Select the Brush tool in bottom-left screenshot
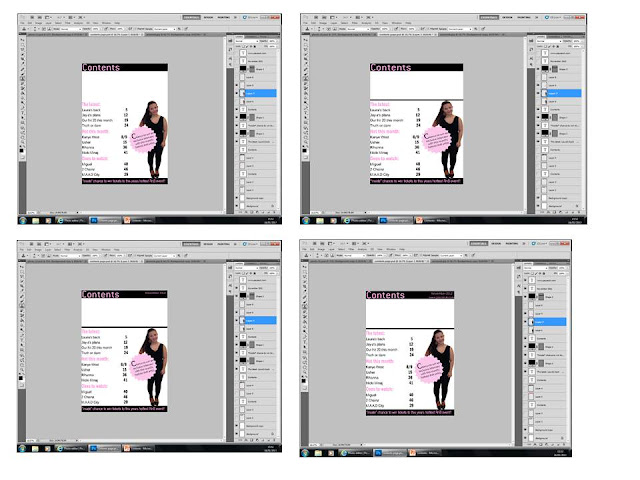640x480 pixels. tap(22, 301)
